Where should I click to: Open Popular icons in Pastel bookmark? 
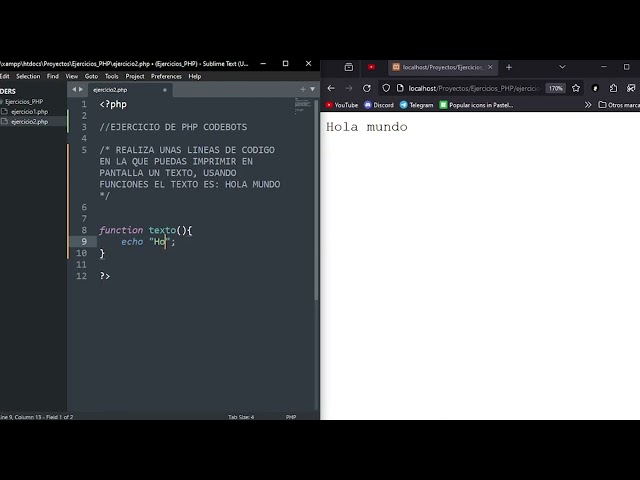coord(476,105)
